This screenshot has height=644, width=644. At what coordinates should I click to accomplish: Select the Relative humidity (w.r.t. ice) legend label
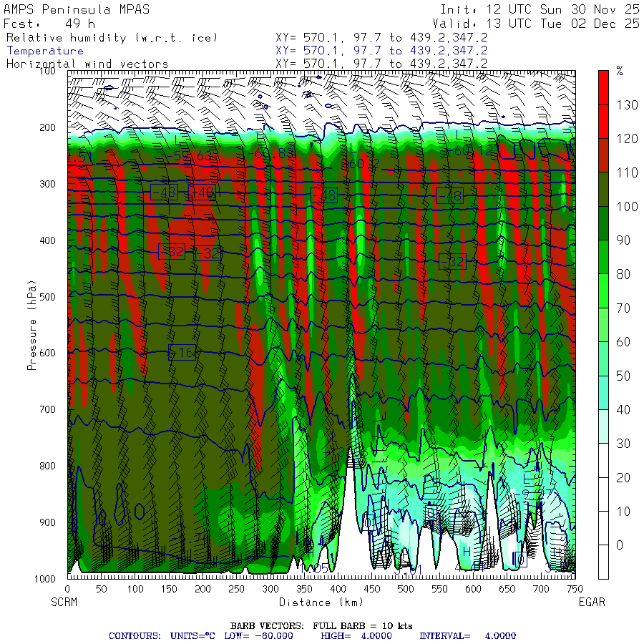(x=112, y=37)
